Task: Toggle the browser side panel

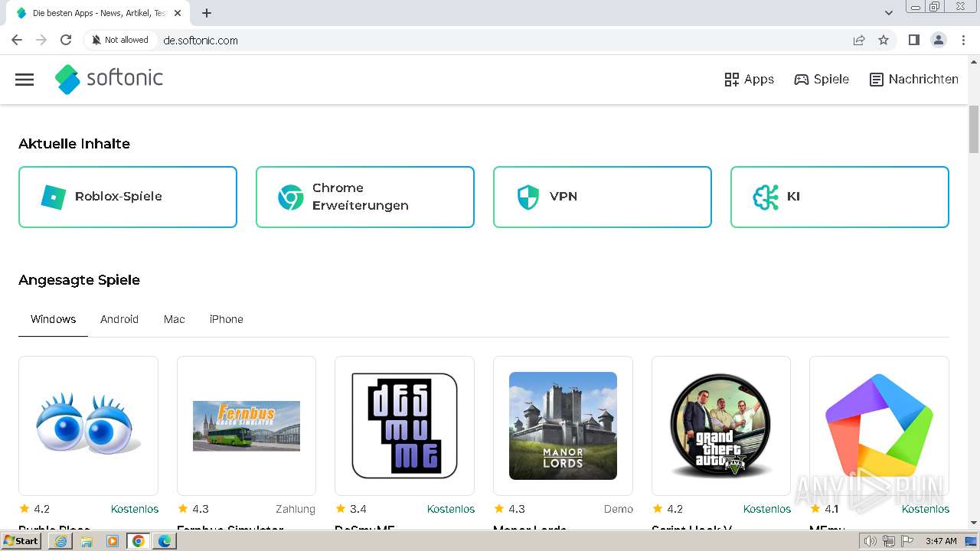Action: click(x=913, y=40)
